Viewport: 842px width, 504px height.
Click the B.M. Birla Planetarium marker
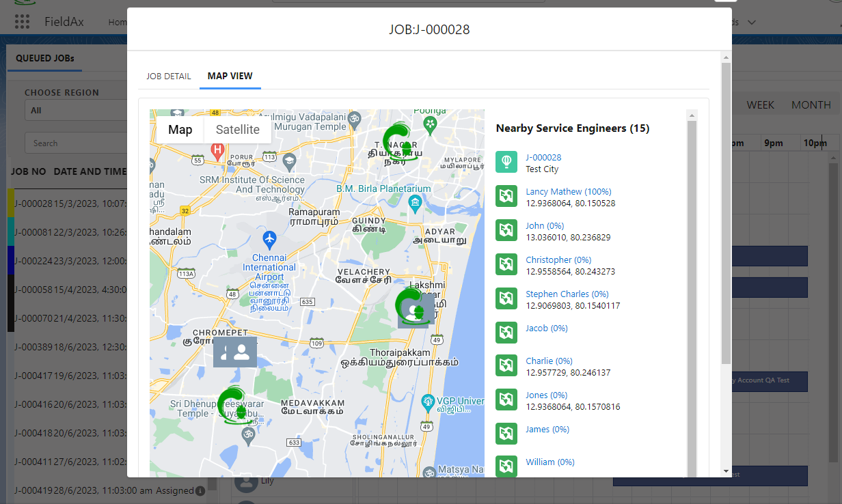[x=415, y=202]
